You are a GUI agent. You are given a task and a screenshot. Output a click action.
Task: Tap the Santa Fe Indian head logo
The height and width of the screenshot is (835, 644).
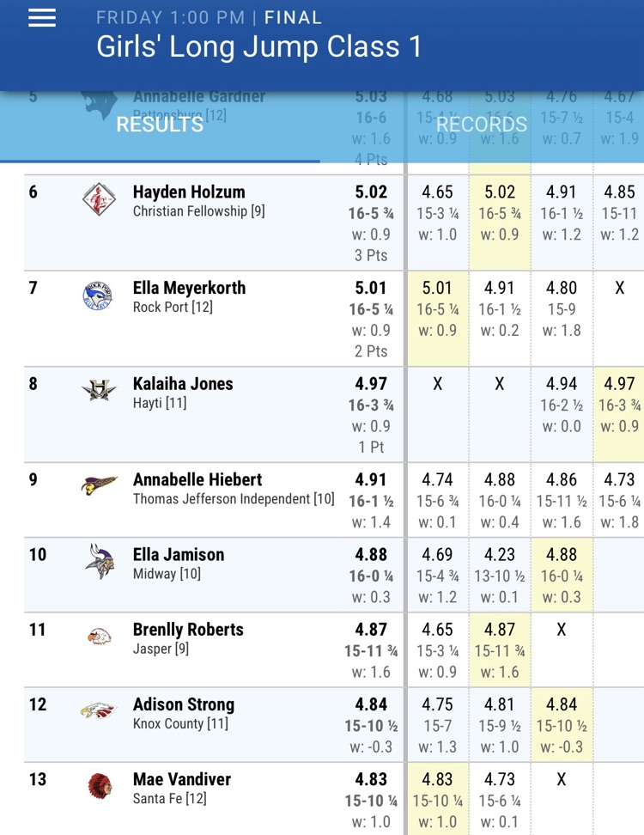coord(100,786)
